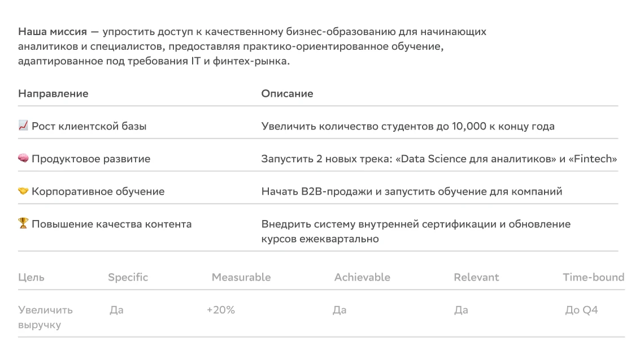Click the Рост клиентской базы row label

(x=89, y=126)
